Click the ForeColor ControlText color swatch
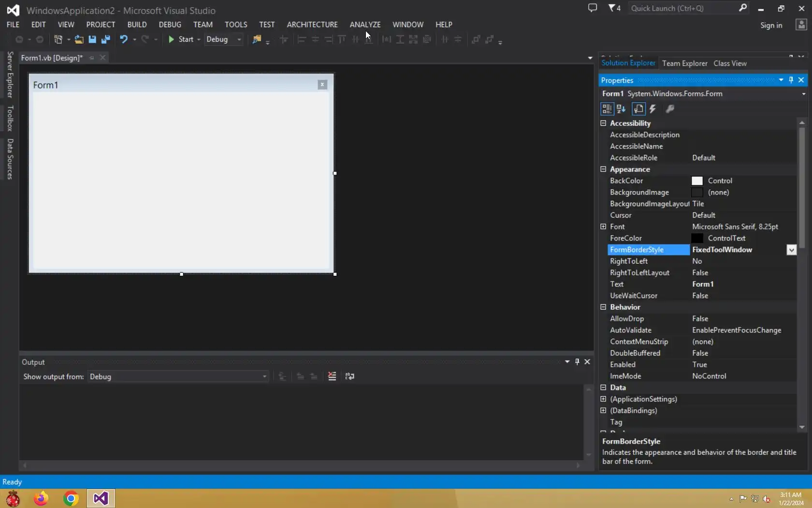Image resolution: width=812 pixels, height=508 pixels. point(697,238)
